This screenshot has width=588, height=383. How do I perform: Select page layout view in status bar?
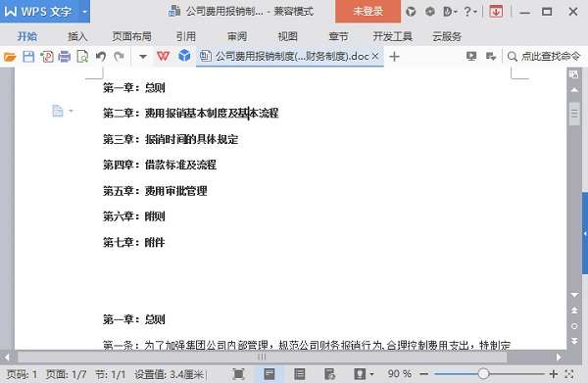point(269,374)
